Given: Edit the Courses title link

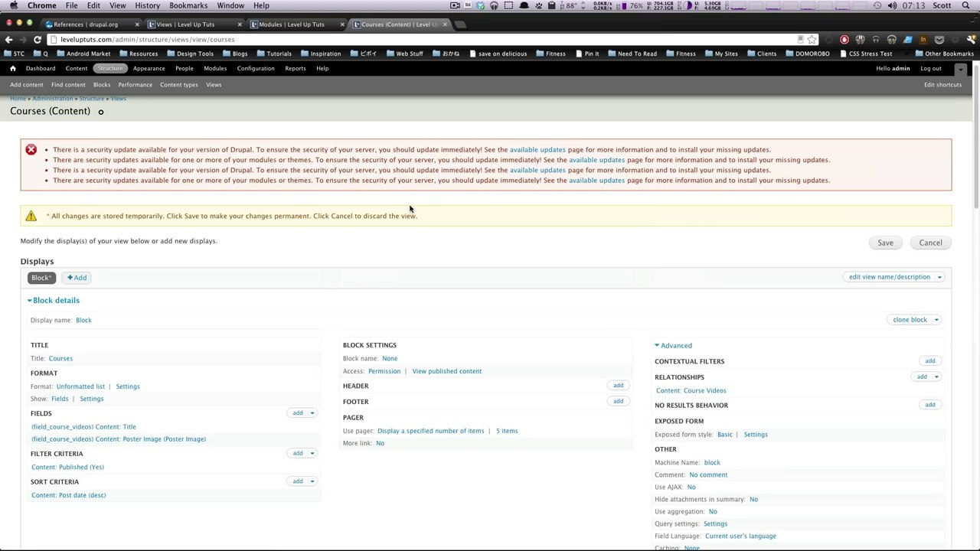Looking at the screenshot, I should click(x=60, y=358).
